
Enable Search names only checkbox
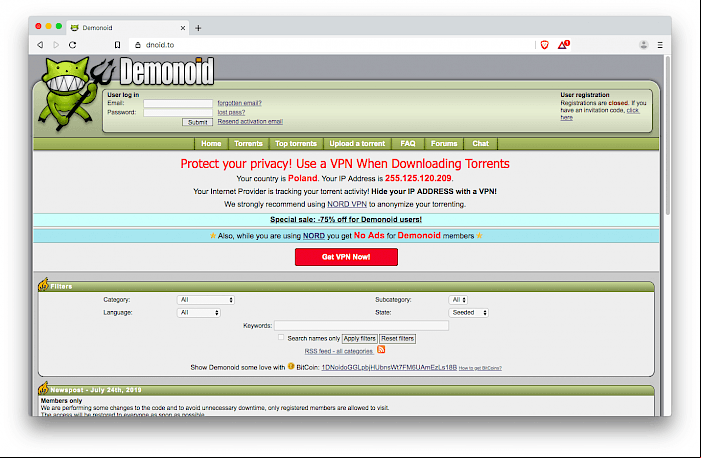coord(281,338)
